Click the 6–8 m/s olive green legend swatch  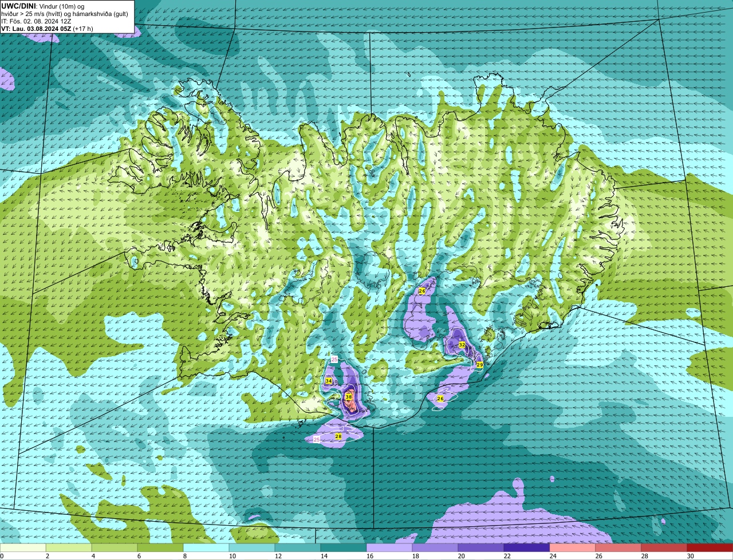tap(160, 548)
